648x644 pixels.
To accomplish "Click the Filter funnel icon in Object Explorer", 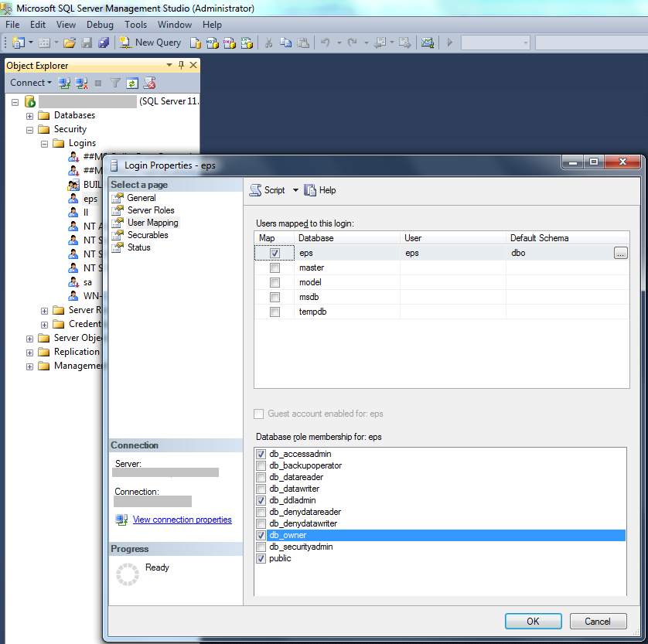I will coord(115,83).
